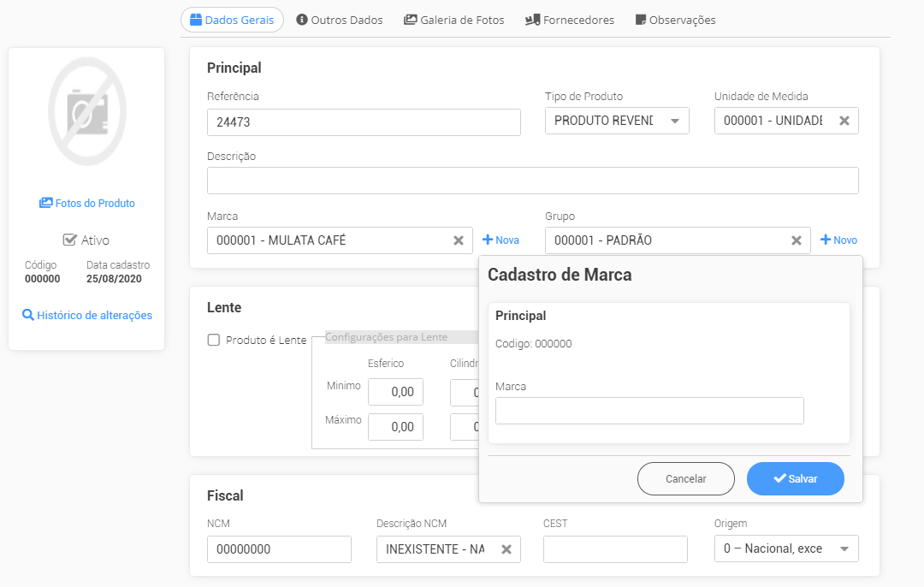
Task: Click the Observações note icon
Action: pos(641,20)
